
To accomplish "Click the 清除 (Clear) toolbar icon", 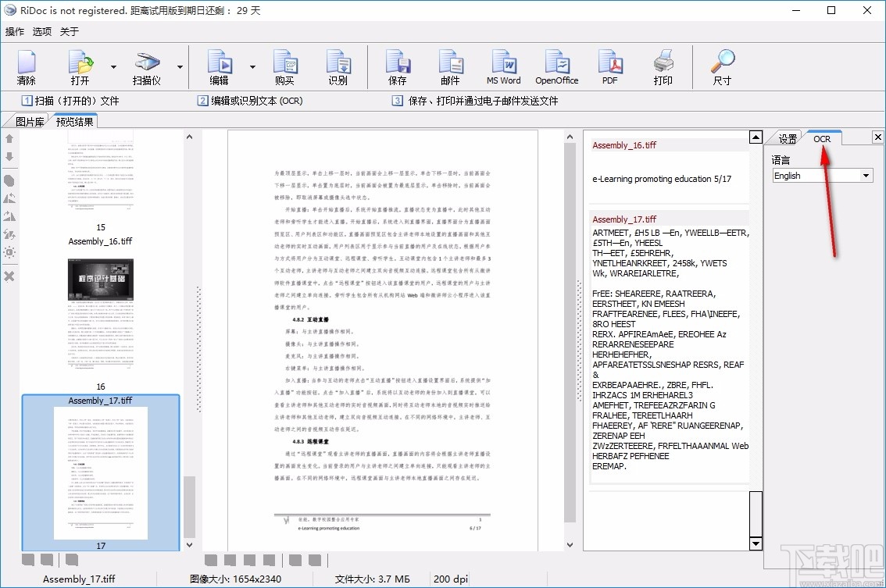I will pos(26,67).
